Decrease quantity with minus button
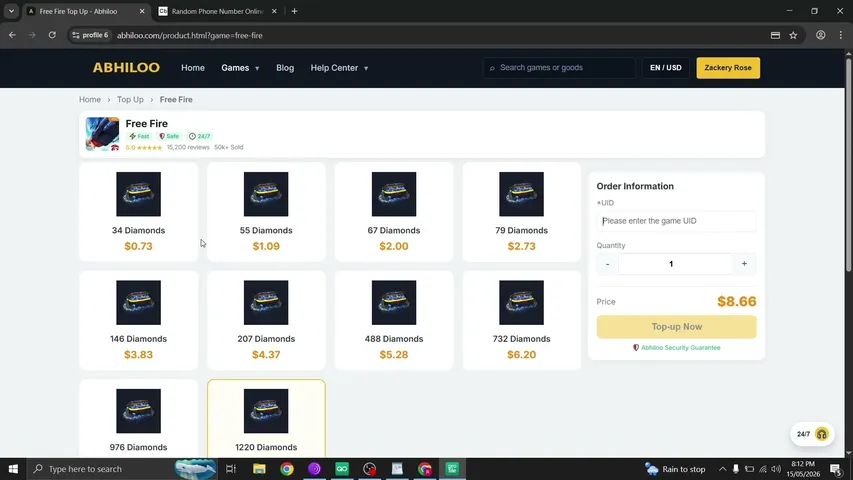This screenshot has height=480, width=853. pyautogui.click(x=607, y=264)
